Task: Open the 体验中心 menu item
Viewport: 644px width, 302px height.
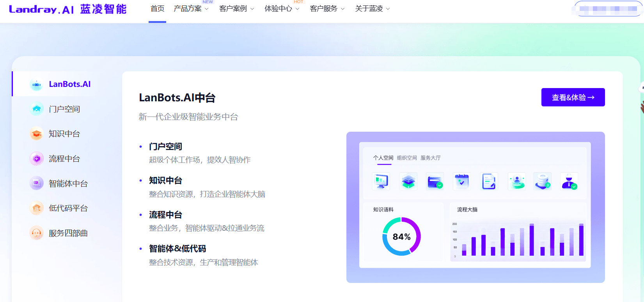Action: (278, 9)
